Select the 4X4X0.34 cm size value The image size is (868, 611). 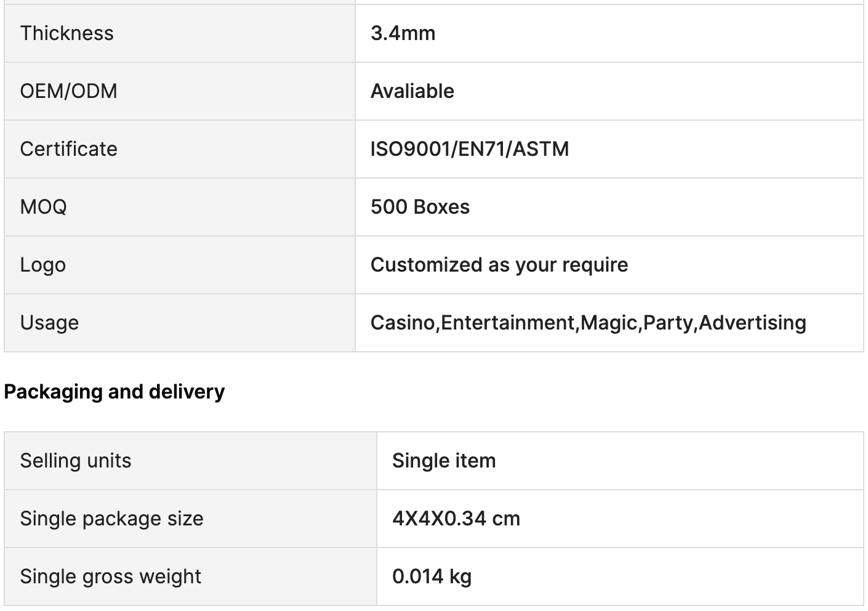click(456, 519)
